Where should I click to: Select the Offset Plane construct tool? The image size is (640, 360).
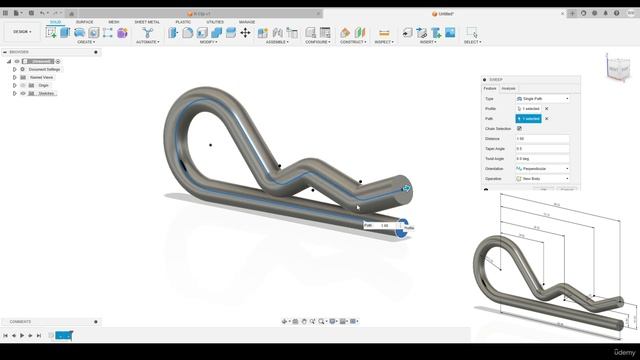point(345,33)
